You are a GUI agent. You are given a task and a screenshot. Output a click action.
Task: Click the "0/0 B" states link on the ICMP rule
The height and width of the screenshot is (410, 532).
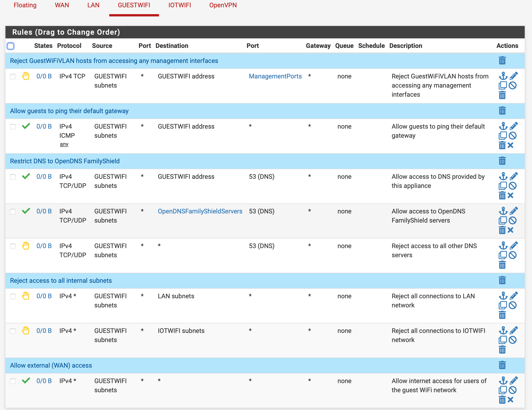coord(44,126)
